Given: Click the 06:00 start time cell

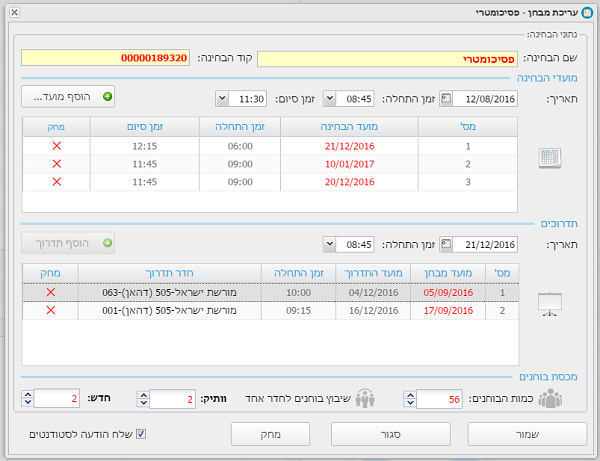Looking at the screenshot, I should [240, 146].
